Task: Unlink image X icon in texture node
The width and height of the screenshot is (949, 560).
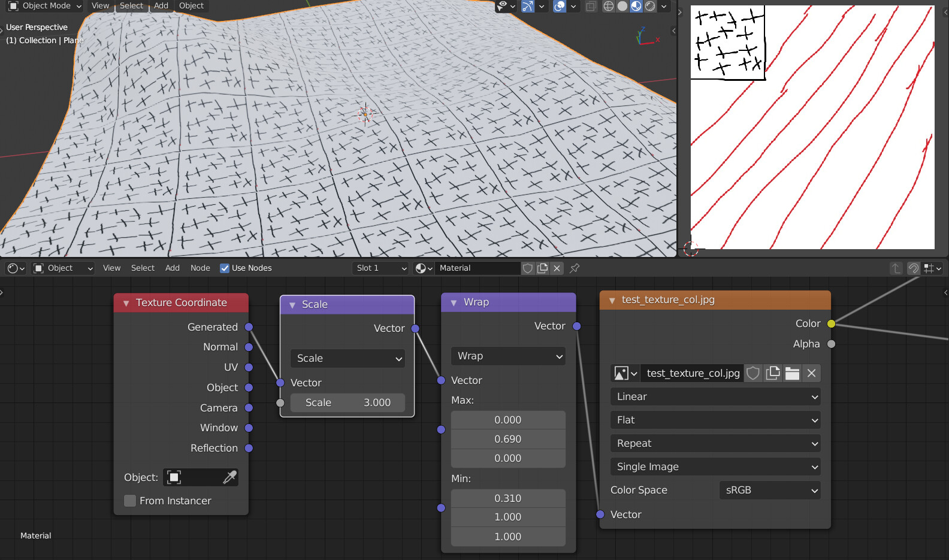Action: [811, 373]
